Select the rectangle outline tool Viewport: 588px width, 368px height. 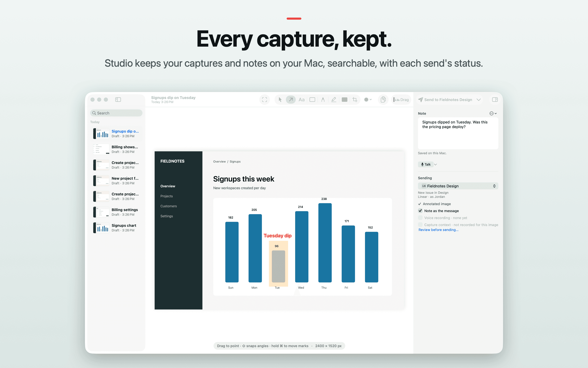point(312,100)
